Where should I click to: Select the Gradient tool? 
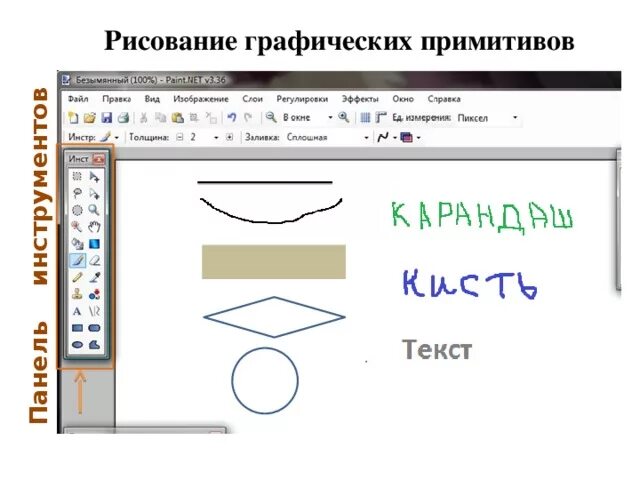point(94,244)
